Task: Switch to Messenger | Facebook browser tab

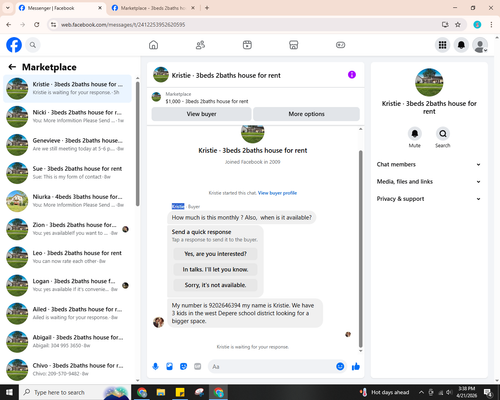Action: pyautogui.click(x=61, y=8)
